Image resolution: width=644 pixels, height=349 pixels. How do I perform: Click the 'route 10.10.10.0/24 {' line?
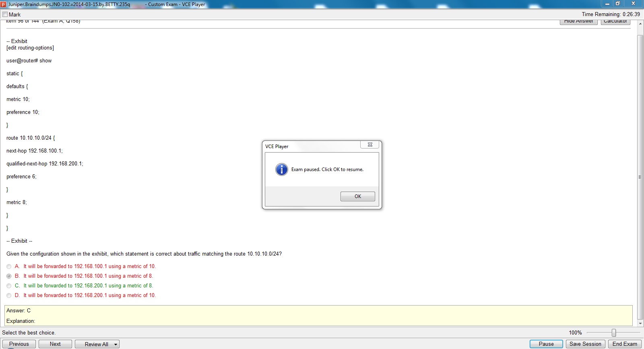(31, 138)
